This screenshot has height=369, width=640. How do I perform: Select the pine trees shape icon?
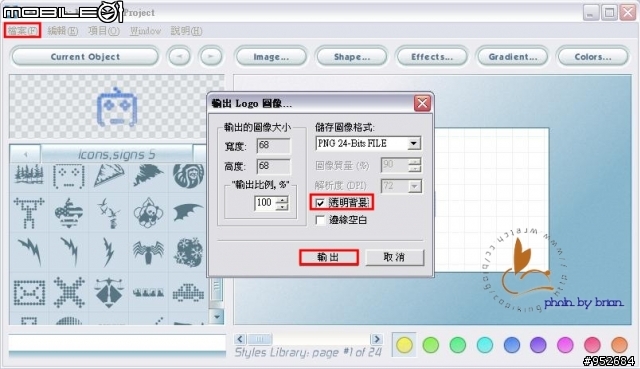(x=29, y=176)
